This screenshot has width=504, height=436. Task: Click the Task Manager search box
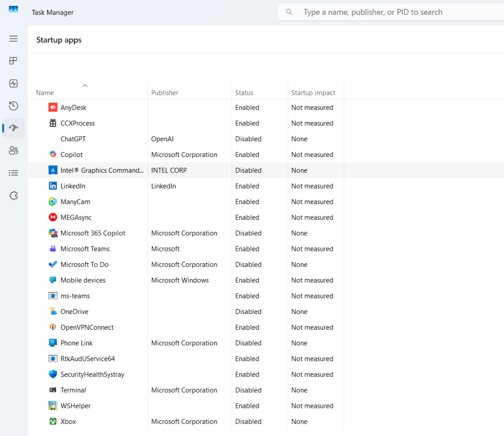[389, 12]
